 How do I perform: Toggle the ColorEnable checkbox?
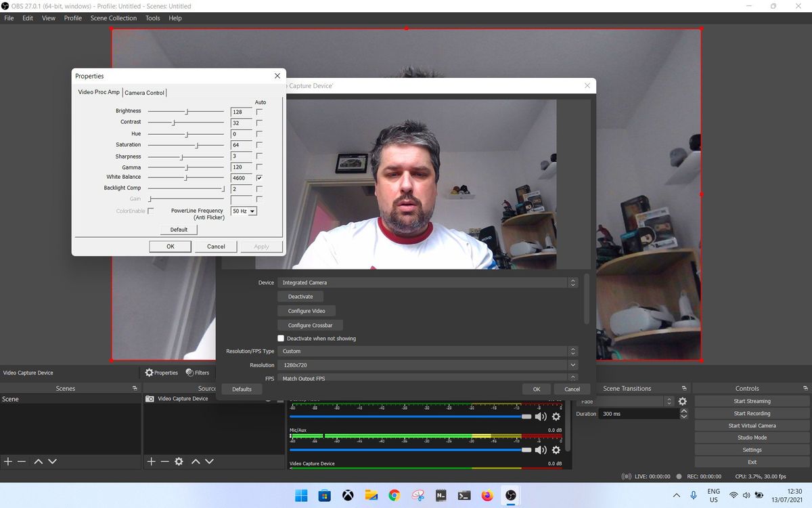click(150, 211)
